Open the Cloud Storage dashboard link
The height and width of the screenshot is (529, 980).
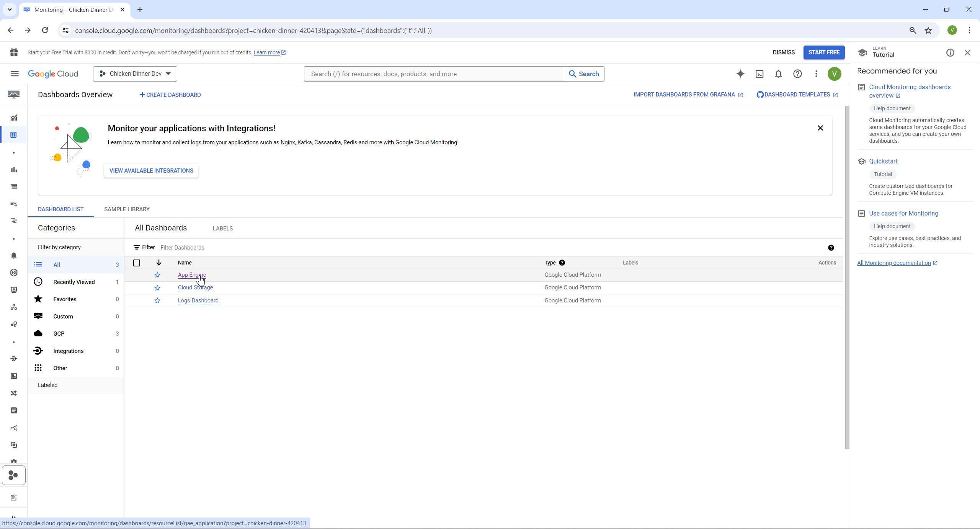[x=195, y=287]
